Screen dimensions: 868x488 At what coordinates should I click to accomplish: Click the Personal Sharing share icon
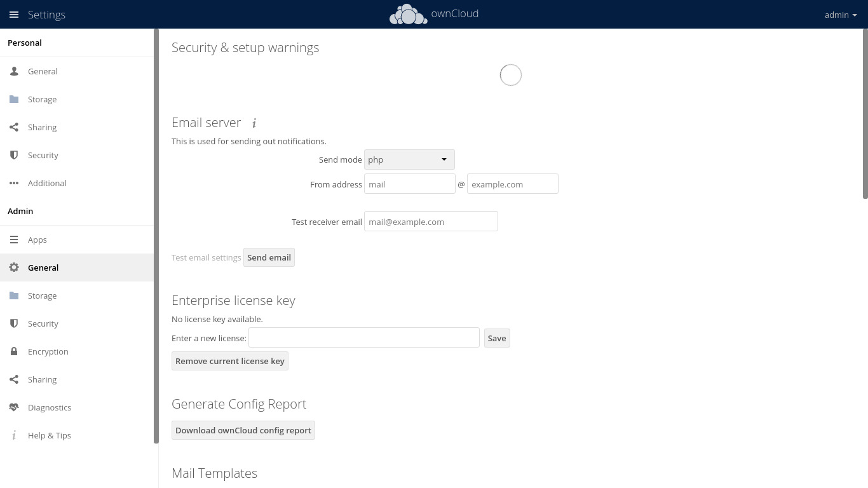click(x=14, y=127)
